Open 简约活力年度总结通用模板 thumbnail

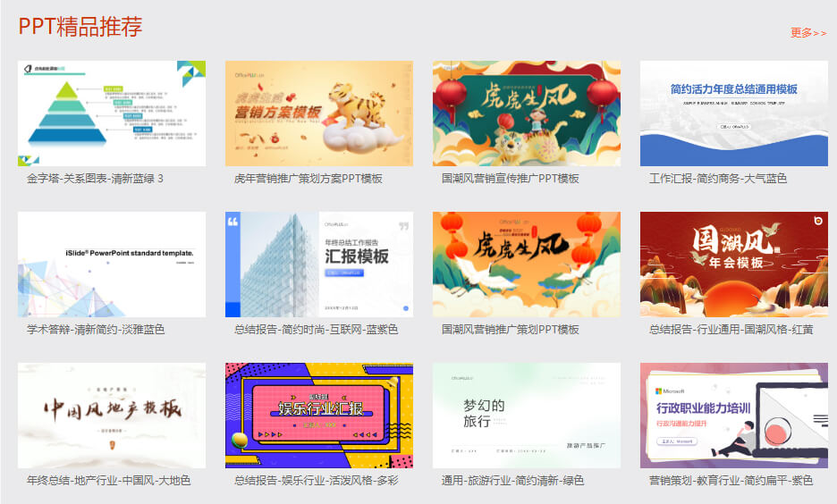click(734, 113)
